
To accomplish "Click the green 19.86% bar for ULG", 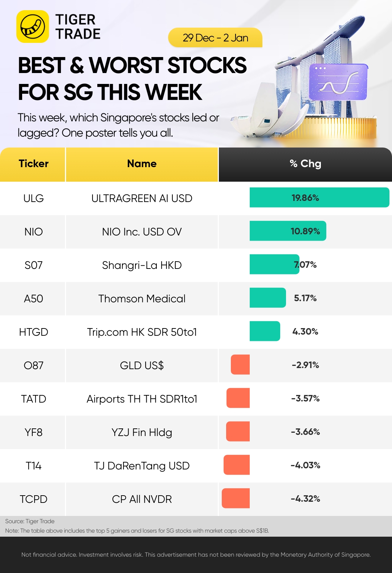I will (x=319, y=198).
